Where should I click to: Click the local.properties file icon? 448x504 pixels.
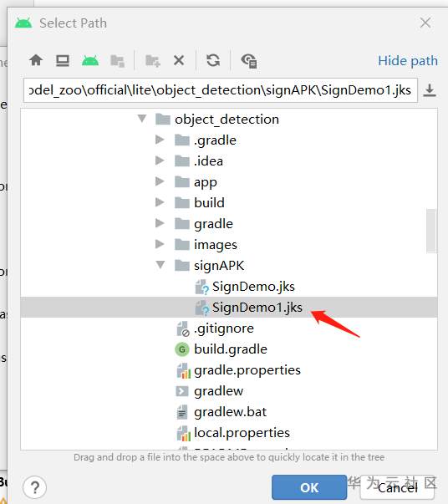(x=184, y=433)
